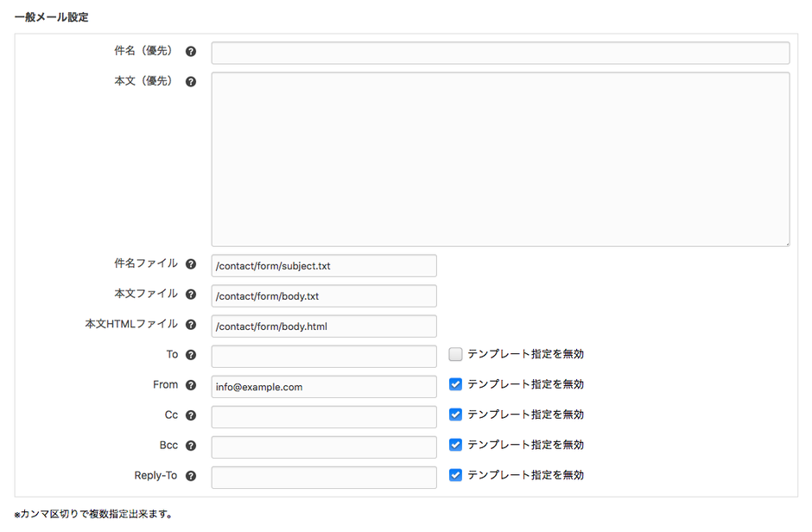
Task: Click inside the 本文（優先）text area
Action: click(x=500, y=159)
